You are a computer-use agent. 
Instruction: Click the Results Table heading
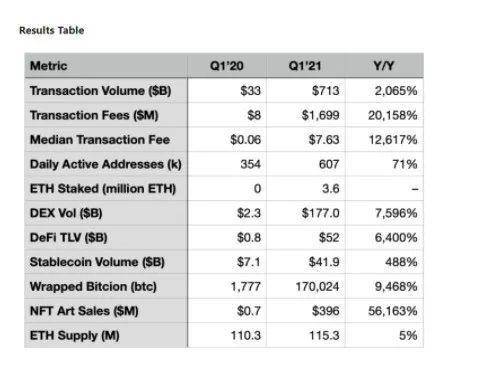click(52, 30)
